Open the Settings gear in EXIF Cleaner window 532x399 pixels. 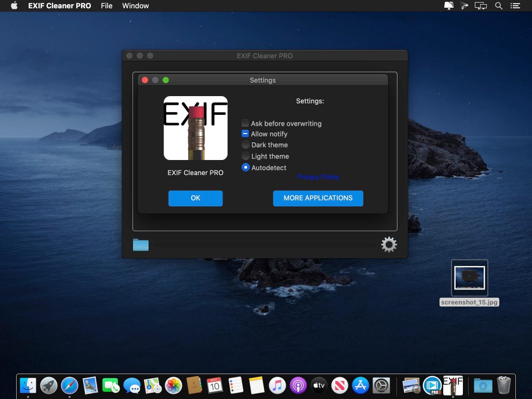389,244
